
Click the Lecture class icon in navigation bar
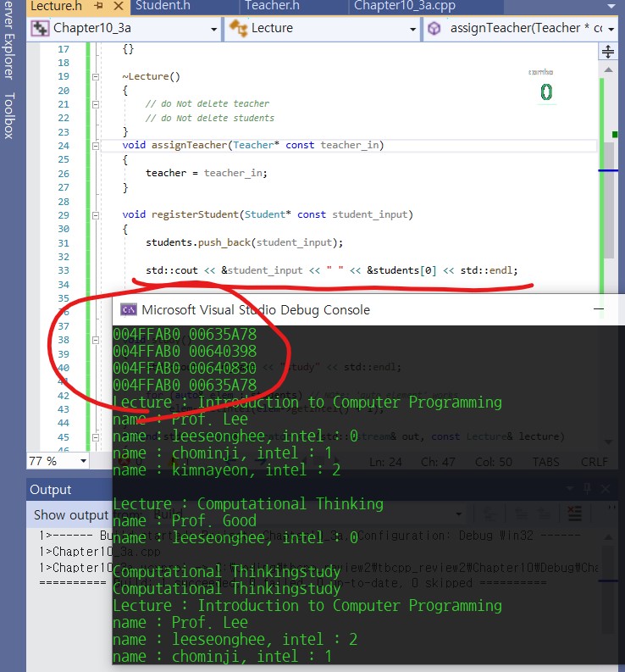coord(238,28)
